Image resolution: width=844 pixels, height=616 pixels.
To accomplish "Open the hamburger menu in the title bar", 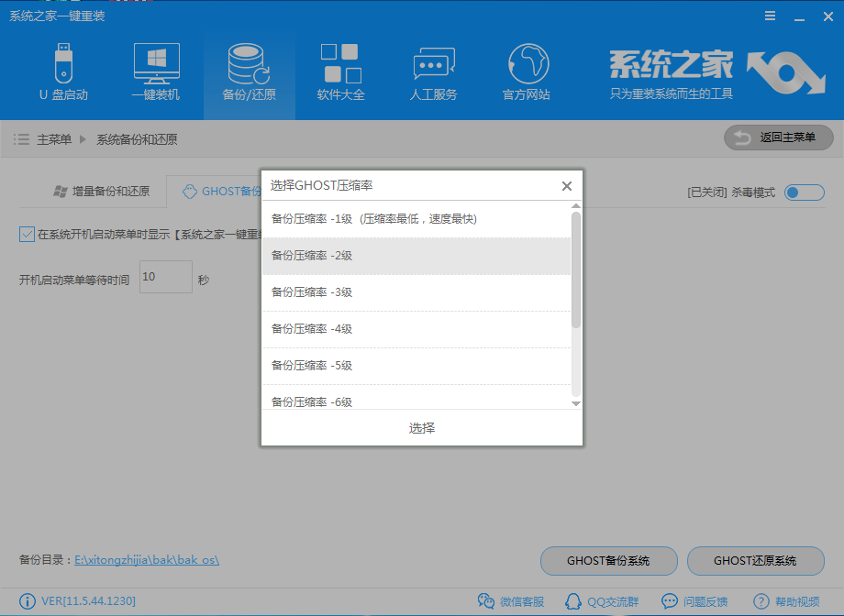I will click(770, 16).
